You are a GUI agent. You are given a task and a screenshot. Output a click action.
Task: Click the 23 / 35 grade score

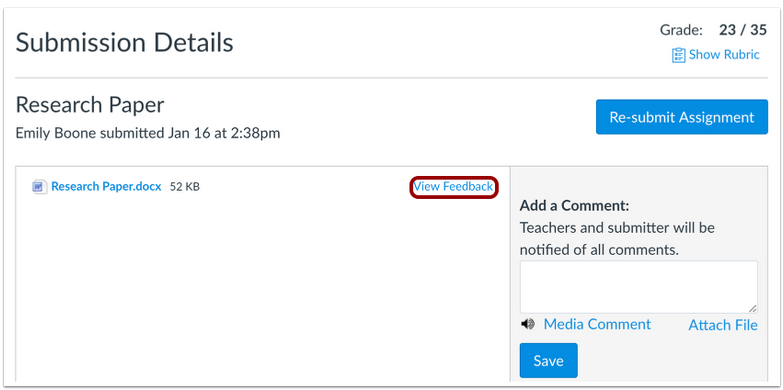click(x=743, y=30)
